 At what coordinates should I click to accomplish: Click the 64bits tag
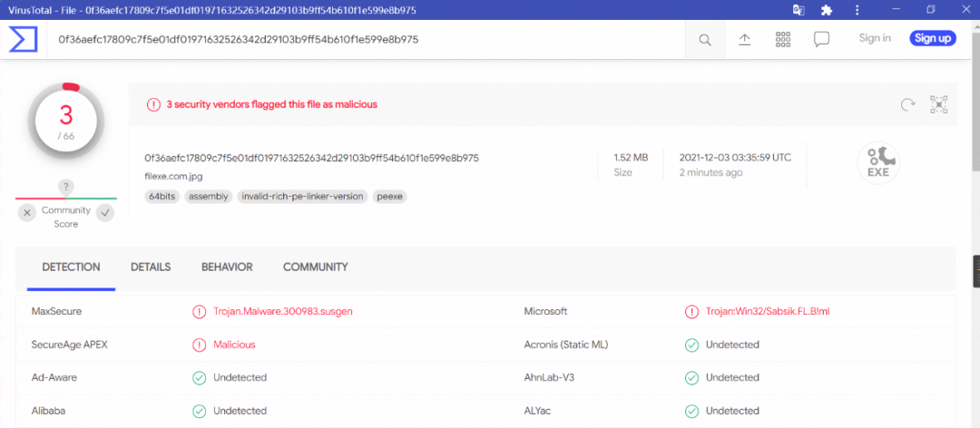click(x=162, y=196)
